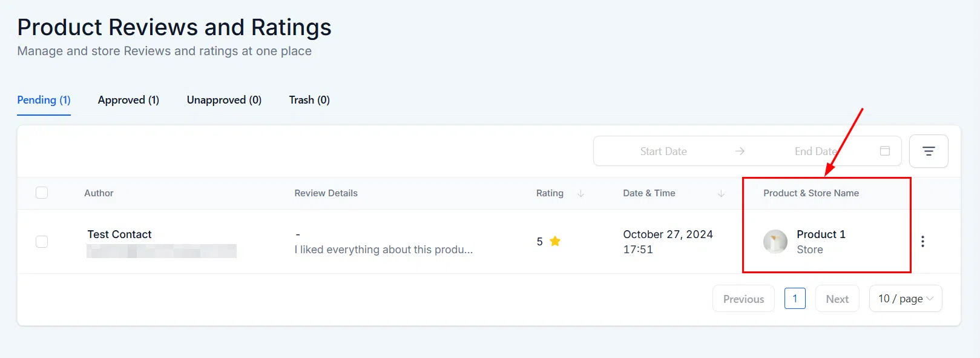
Task: Click the Store name under Product 1
Action: [x=810, y=250]
